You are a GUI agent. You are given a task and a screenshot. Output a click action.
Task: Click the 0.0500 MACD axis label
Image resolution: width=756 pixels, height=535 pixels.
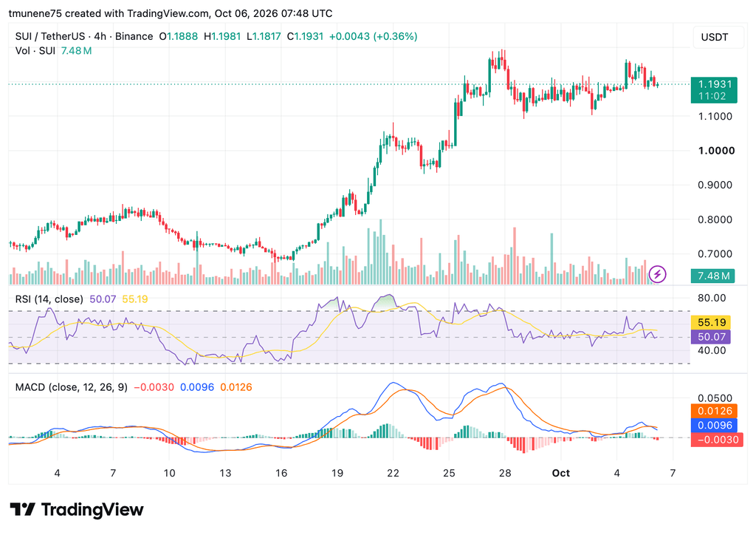[x=715, y=398]
